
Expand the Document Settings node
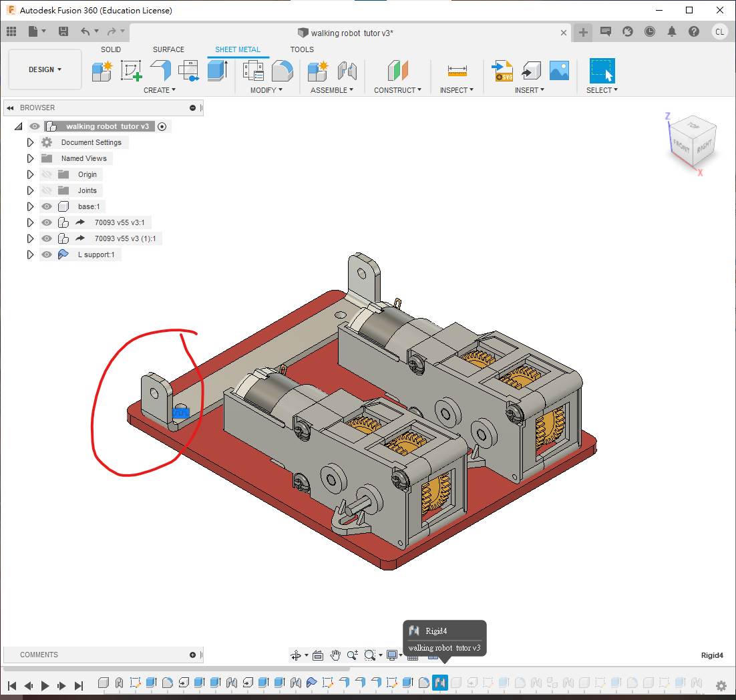(30, 142)
